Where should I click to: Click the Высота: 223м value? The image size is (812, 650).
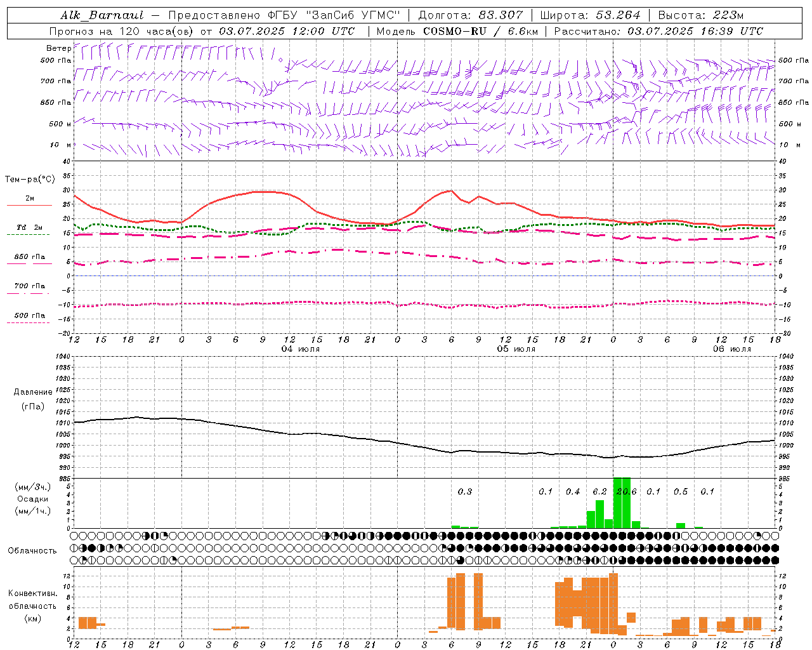pos(700,15)
